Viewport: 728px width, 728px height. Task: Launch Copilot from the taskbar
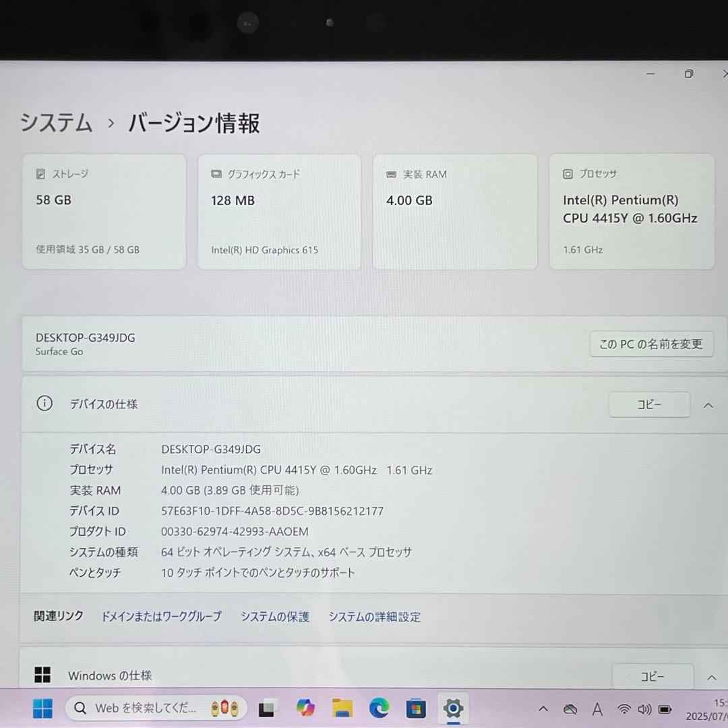coord(305,708)
